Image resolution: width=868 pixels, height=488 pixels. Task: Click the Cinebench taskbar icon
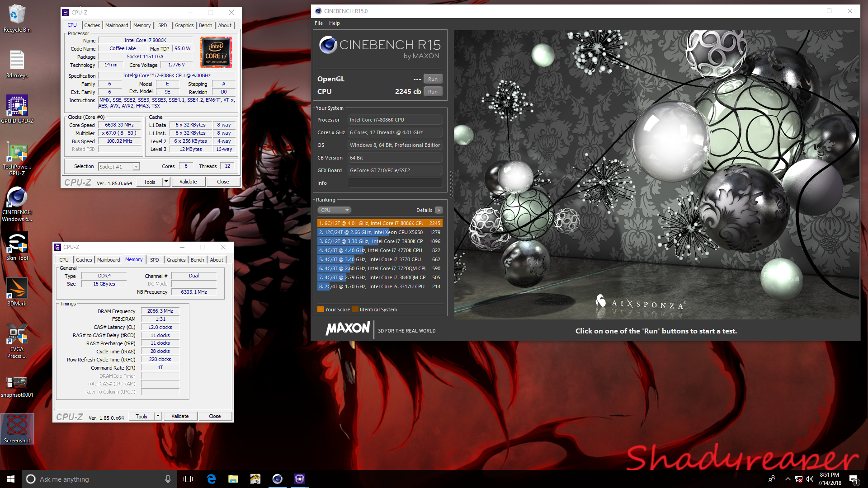click(278, 479)
